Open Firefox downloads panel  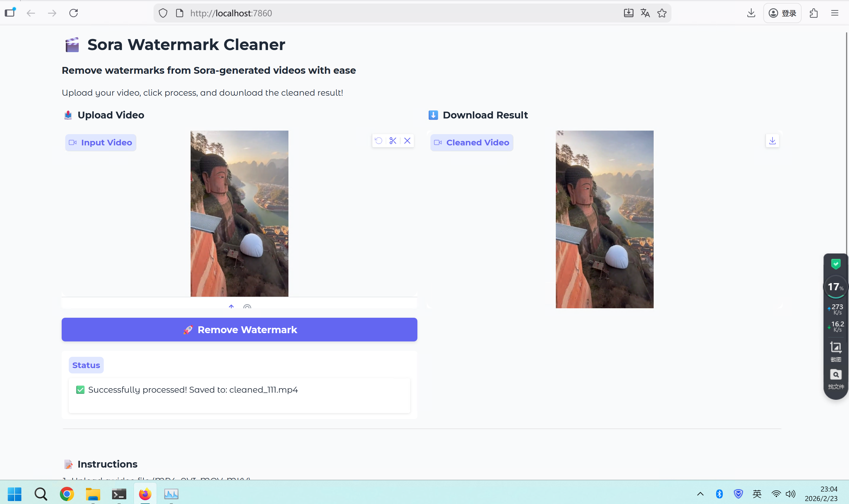pyautogui.click(x=751, y=13)
